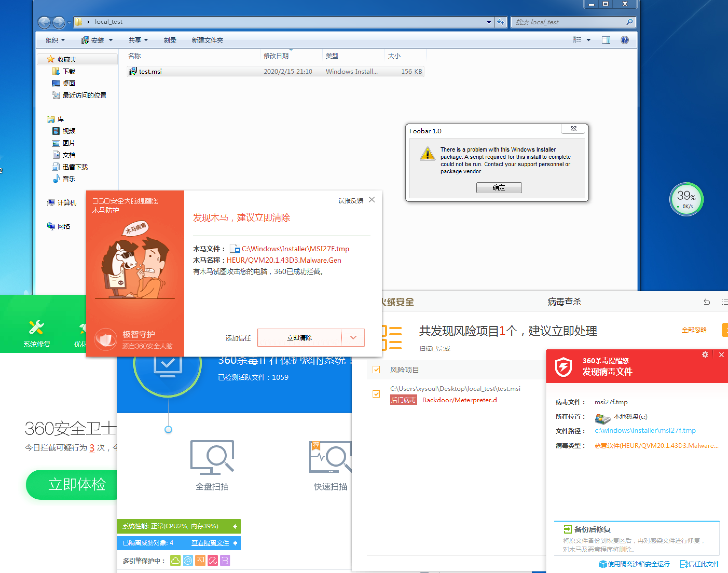Expand the 系统性能 status bar arrow
The image size is (728, 573).
coord(235,526)
